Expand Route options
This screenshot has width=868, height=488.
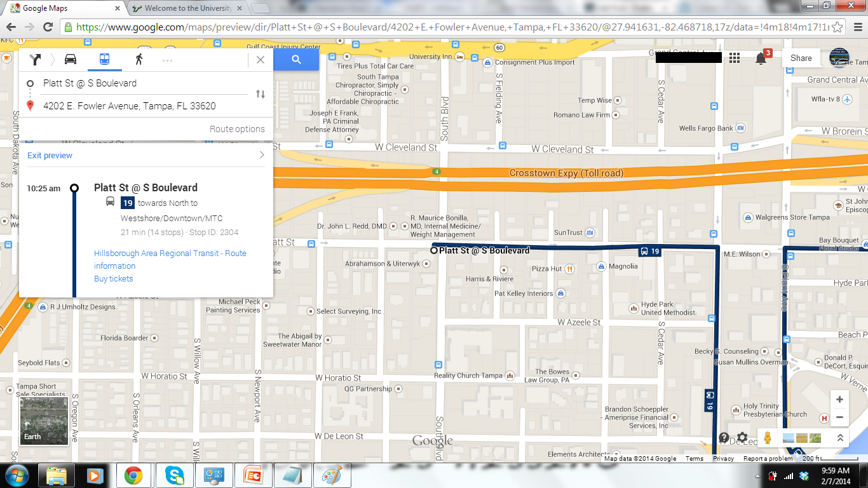point(237,129)
